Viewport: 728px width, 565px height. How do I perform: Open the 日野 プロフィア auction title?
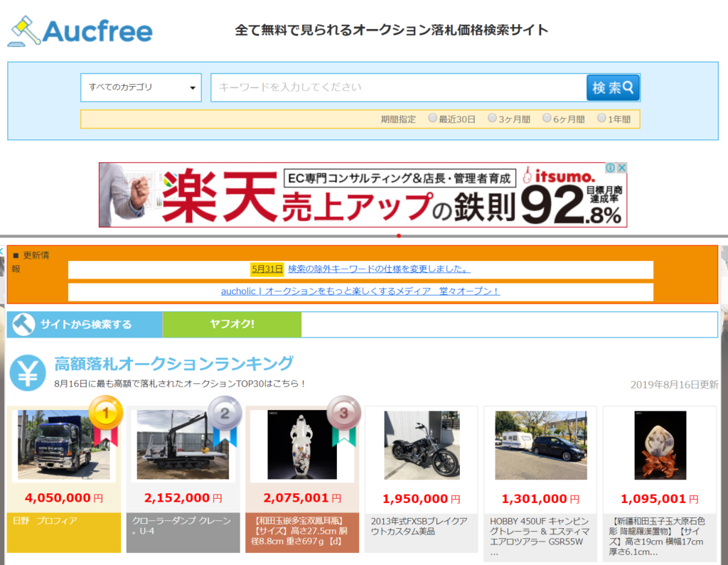[45, 520]
